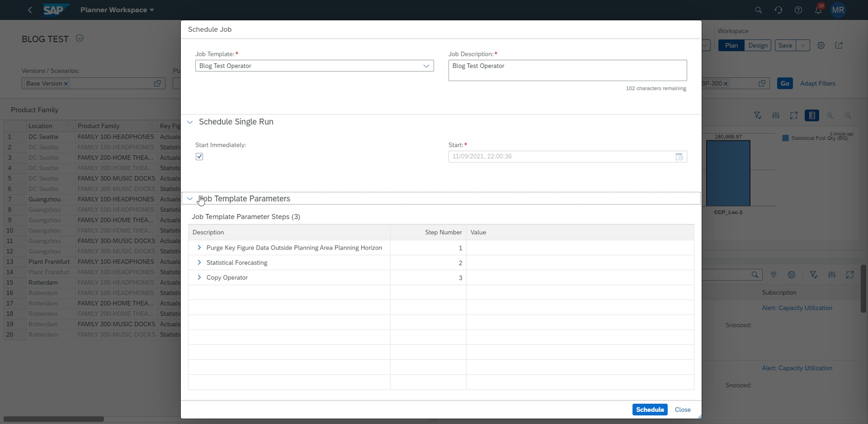Open chart personalization settings sliders icon
Image resolution: width=868 pixels, height=424 pixels.
point(775,115)
